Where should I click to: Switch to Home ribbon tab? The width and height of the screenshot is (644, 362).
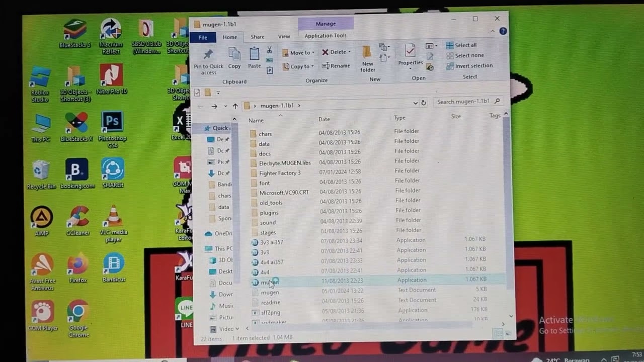pyautogui.click(x=230, y=37)
